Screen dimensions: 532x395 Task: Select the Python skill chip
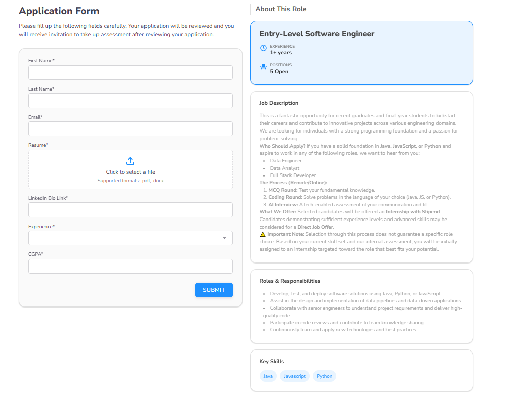click(x=324, y=376)
